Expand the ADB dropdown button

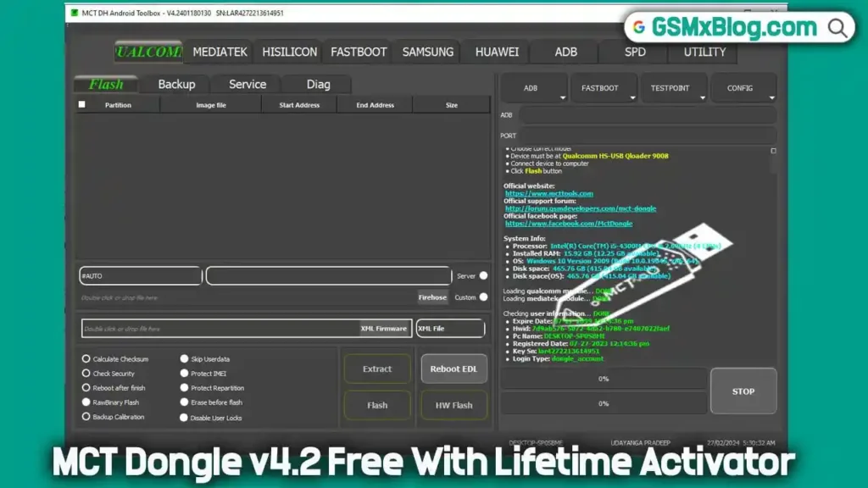click(x=534, y=88)
